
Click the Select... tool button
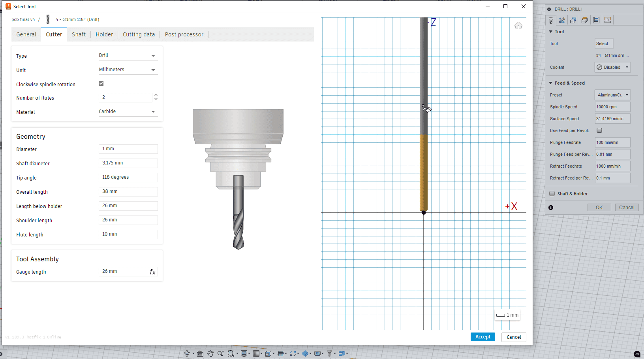[604, 43]
